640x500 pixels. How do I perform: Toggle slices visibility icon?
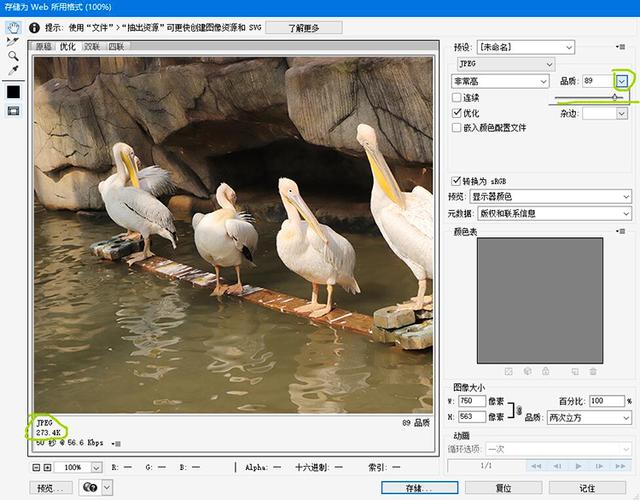pos(13,110)
